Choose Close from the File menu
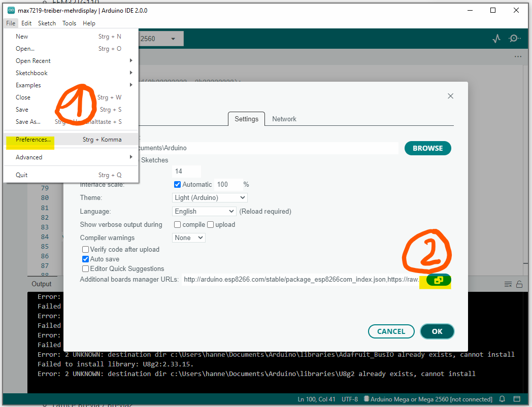 71,97
